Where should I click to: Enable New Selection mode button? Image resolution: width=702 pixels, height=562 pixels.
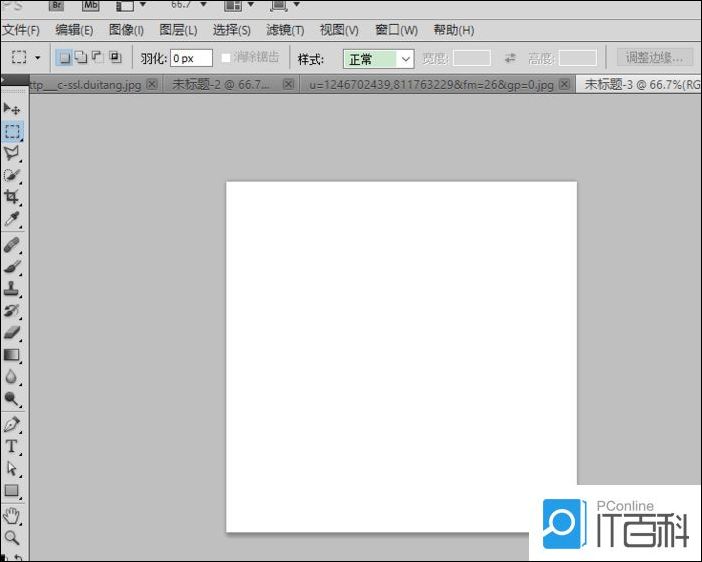(x=65, y=58)
